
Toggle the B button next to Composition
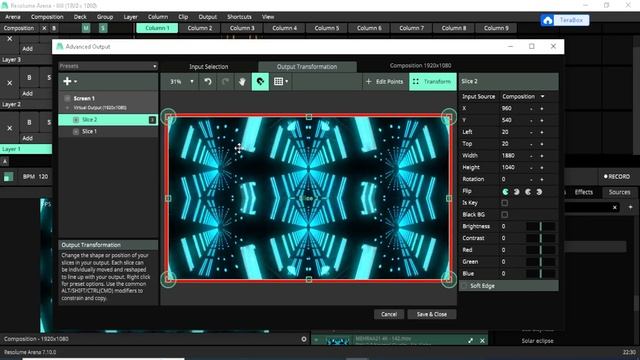click(54, 28)
